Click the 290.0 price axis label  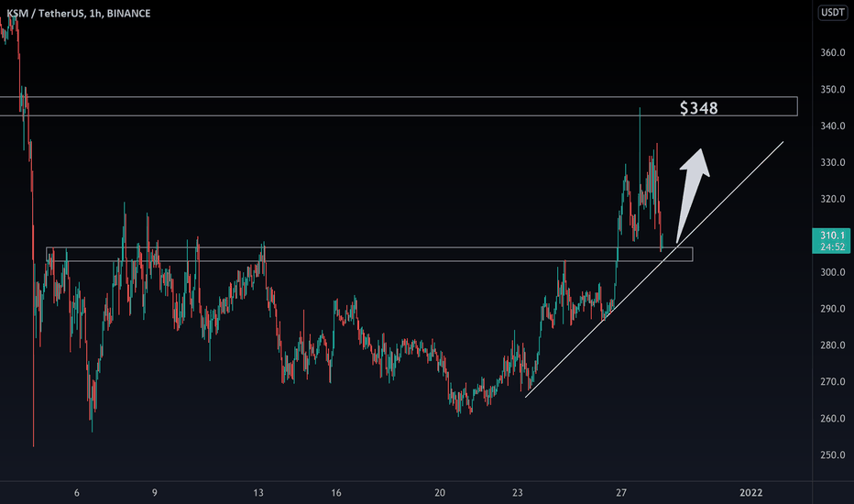tap(833, 309)
